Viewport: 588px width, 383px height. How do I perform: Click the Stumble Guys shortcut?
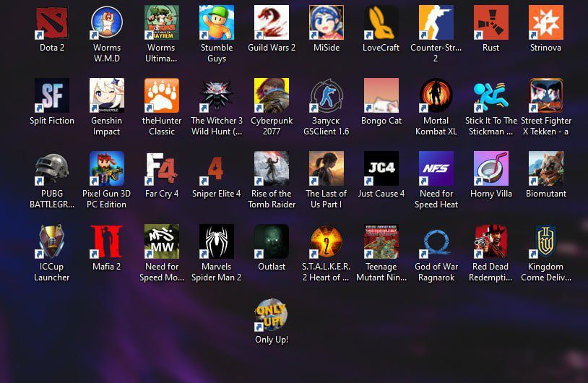217,22
